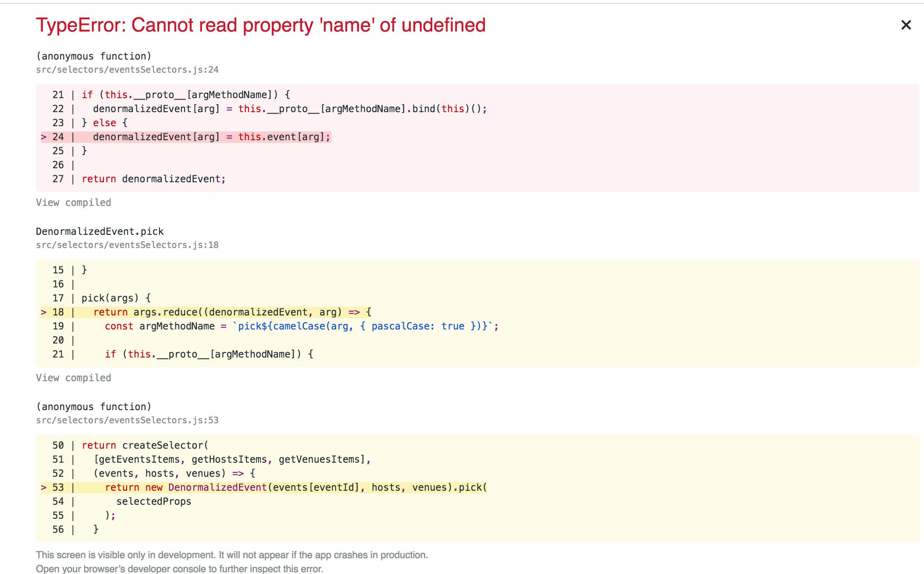Click first anonymous function frame title
Viewport: 924px width, 574px height.
click(93, 56)
